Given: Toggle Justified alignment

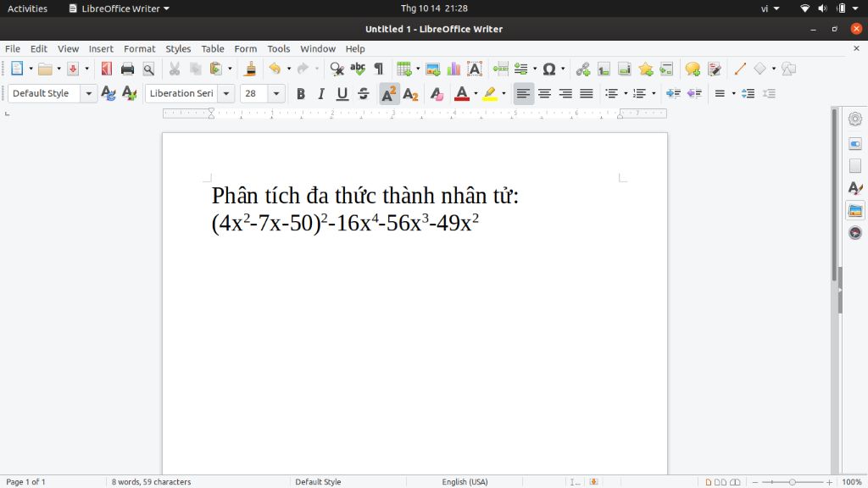Looking at the screenshot, I should pos(587,93).
